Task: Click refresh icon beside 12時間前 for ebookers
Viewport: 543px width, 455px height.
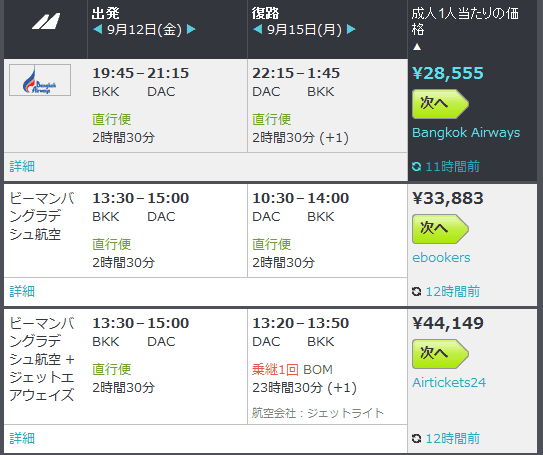Action: [417, 292]
